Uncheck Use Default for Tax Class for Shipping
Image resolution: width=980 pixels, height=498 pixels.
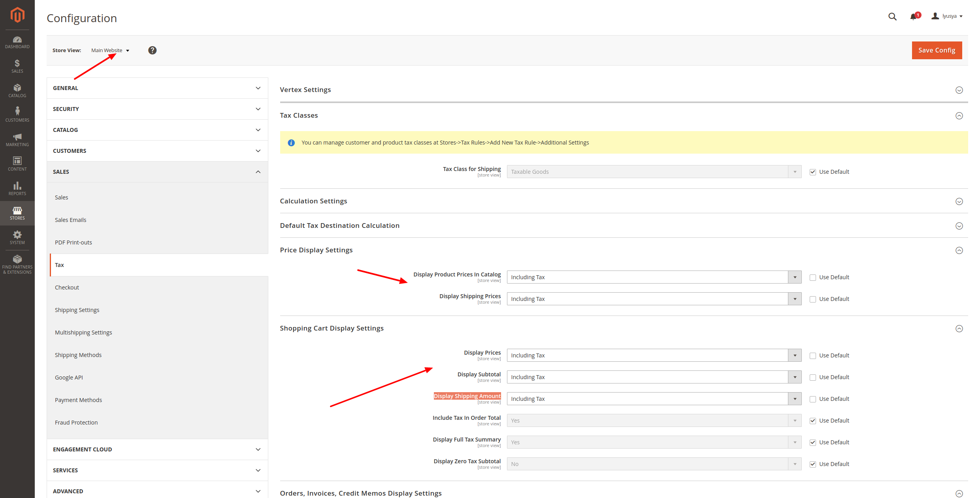tap(813, 172)
